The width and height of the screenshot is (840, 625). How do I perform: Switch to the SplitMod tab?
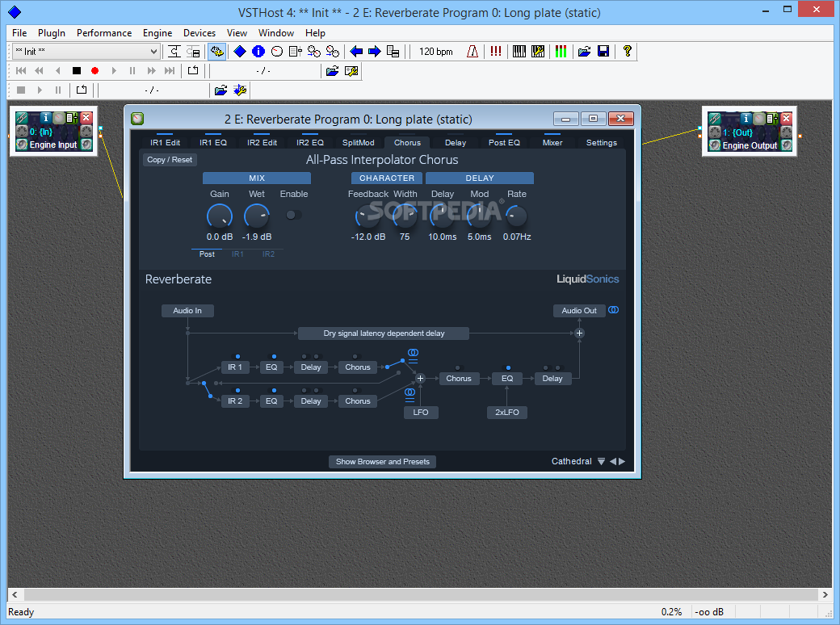tap(359, 142)
